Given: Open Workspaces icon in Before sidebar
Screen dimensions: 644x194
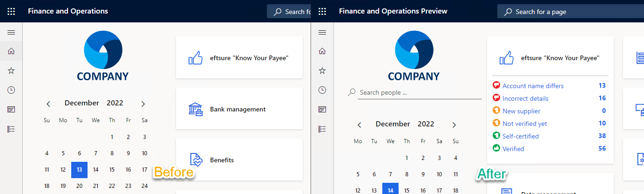Looking at the screenshot, I should pos(11,110).
